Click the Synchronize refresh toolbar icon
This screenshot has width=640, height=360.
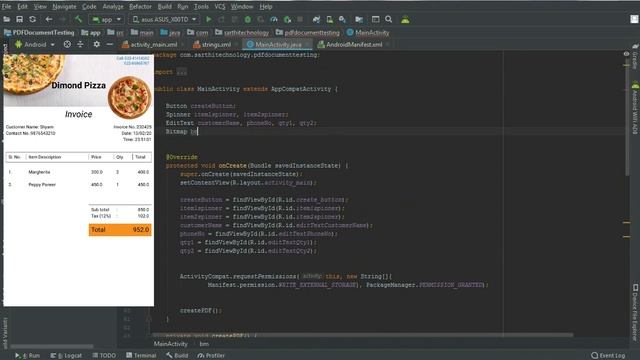[x=32, y=19]
